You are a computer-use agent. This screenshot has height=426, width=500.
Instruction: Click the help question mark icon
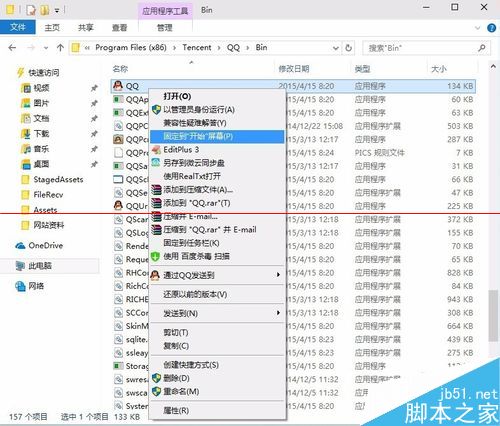click(491, 28)
